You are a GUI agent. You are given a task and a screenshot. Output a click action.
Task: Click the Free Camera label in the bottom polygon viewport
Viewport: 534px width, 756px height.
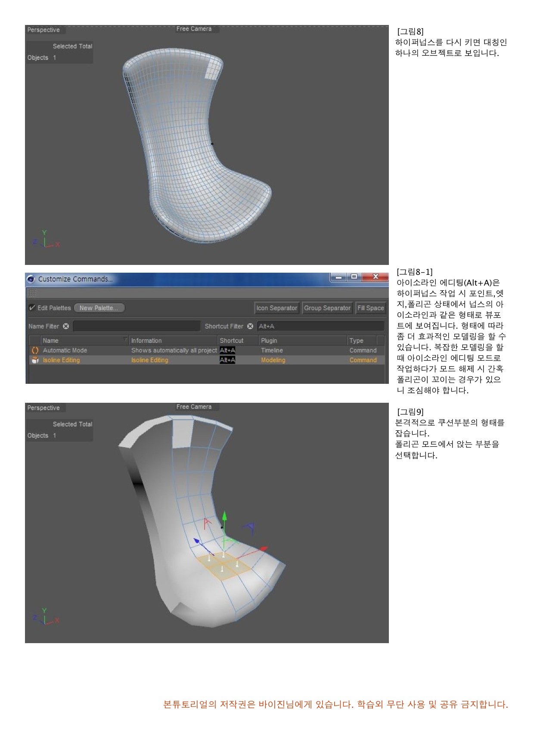[194, 407]
